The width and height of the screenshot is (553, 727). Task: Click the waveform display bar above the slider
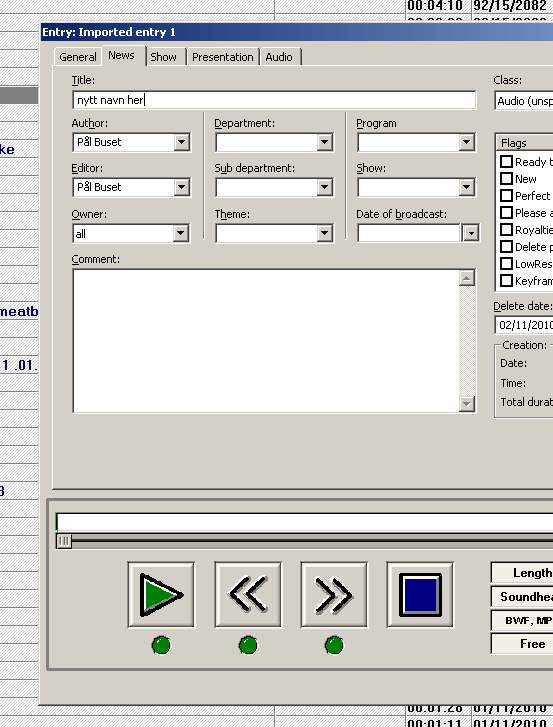coord(304,522)
